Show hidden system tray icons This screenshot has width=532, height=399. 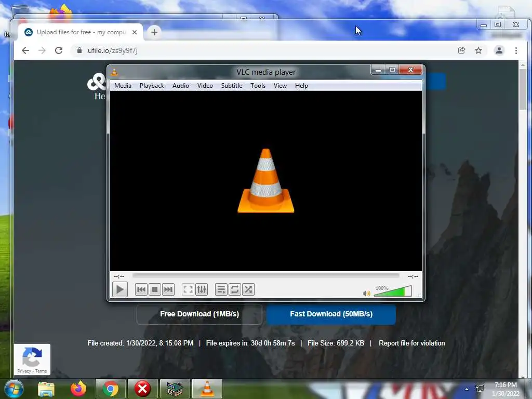pyautogui.click(x=467, y=389)
